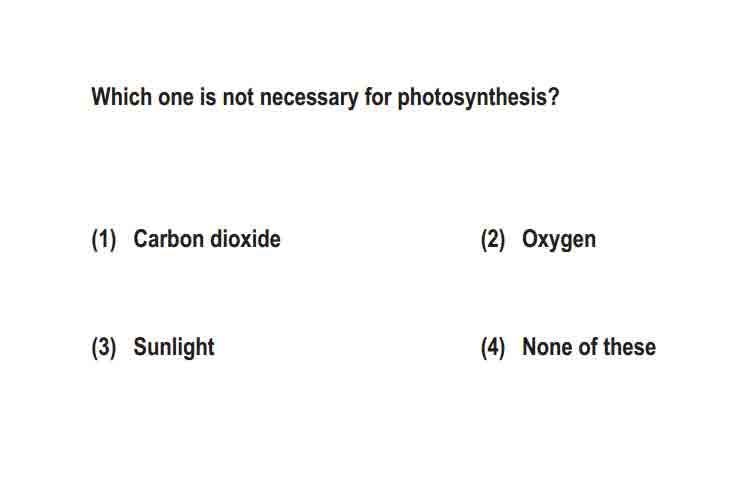This screenshot has width=750, height=500.
Task: Click the word "for" in the question
Action: pos(378,97)
